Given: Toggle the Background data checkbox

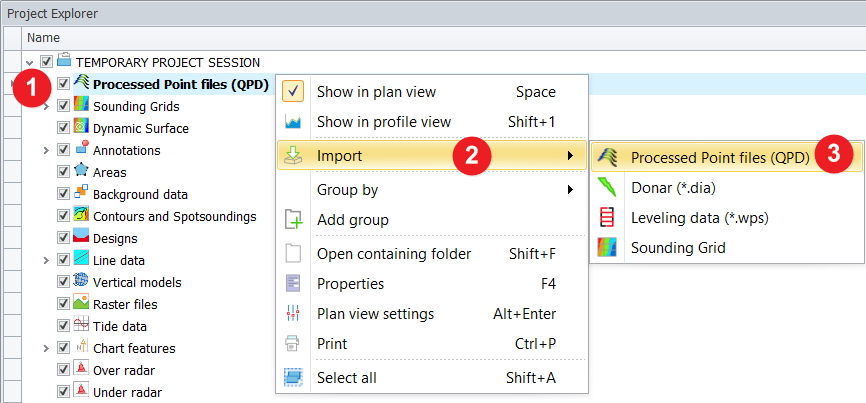Looking at the screenshot, I should pyautogui.click(x=64, y=194).
